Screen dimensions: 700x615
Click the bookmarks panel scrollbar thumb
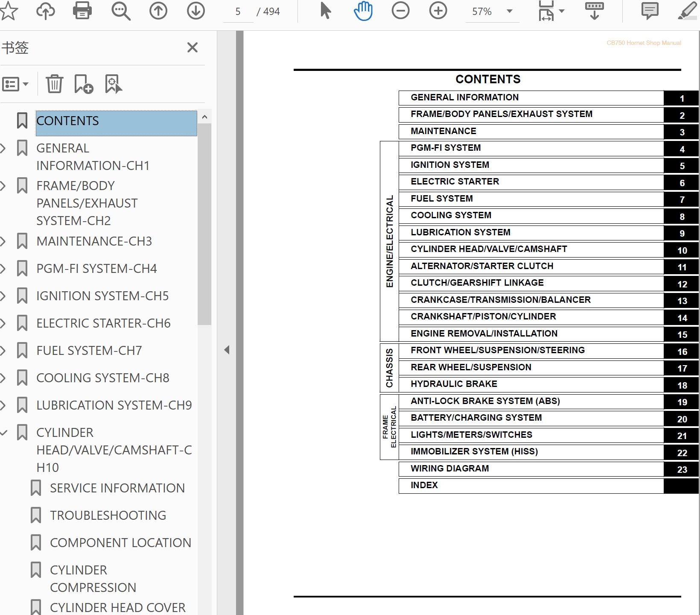tap(204, 224)
